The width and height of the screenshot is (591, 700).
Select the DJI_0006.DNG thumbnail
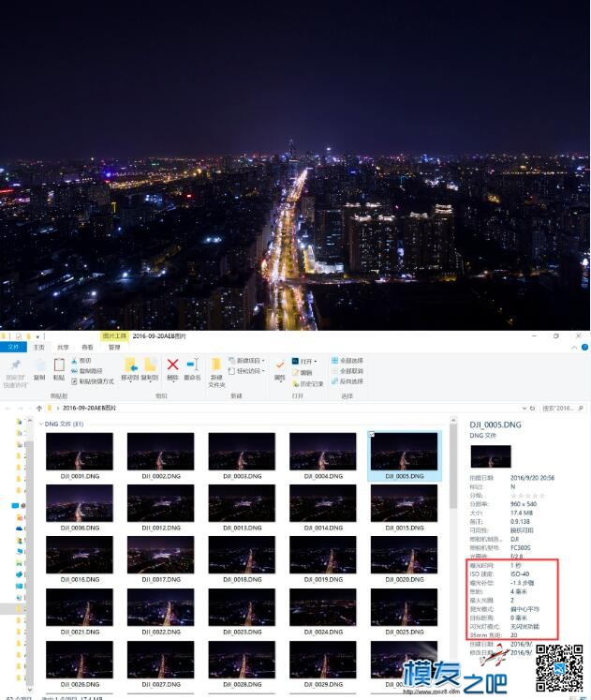click(80, 503)
